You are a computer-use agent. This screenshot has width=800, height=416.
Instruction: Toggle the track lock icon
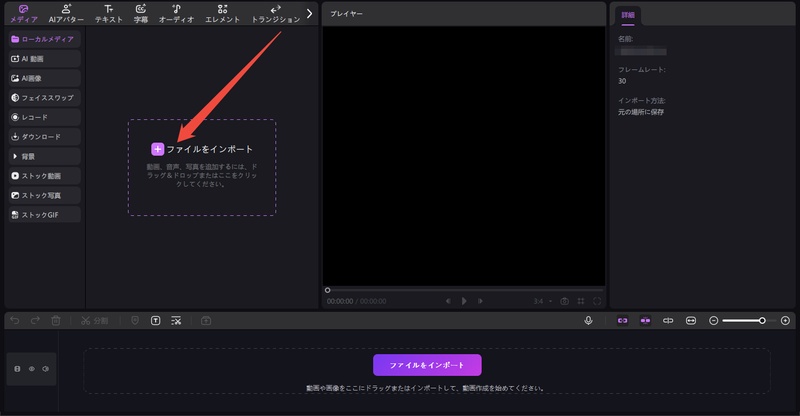click(x=17, y=369)
